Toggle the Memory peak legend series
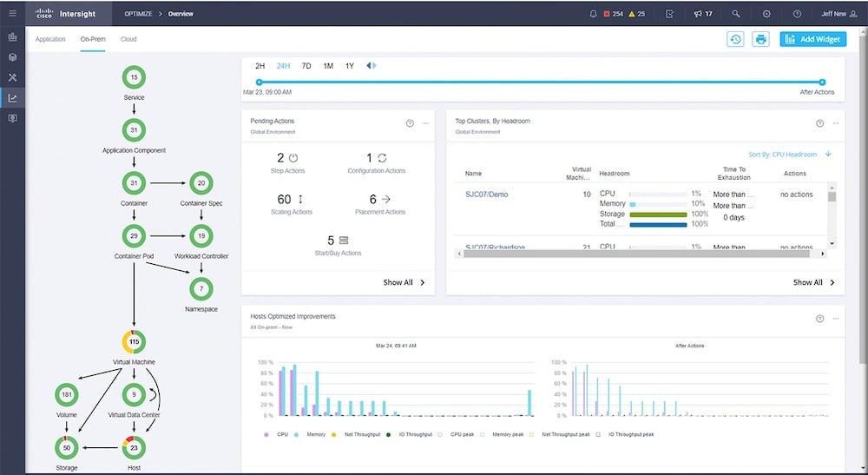This screenshot has width=868, height=475. pyautogui.click(x=502, y=434)
